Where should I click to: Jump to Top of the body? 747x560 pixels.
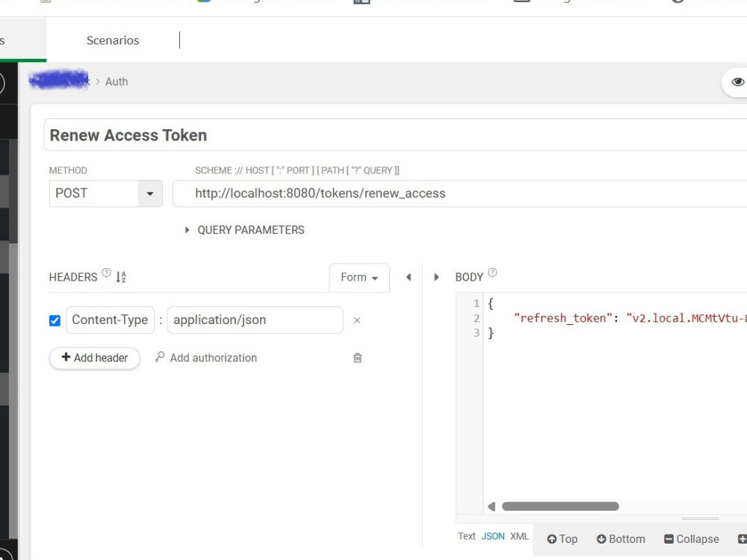562,539
